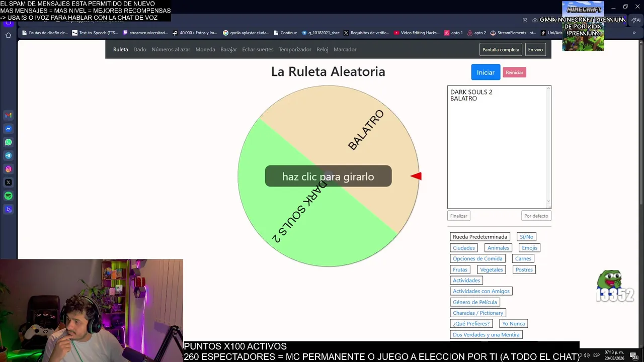The width and height of the screenshot is (644, 362).
Task: Open the 'Pautas de diseño de...' bookmark
Action: coord(45,33)
